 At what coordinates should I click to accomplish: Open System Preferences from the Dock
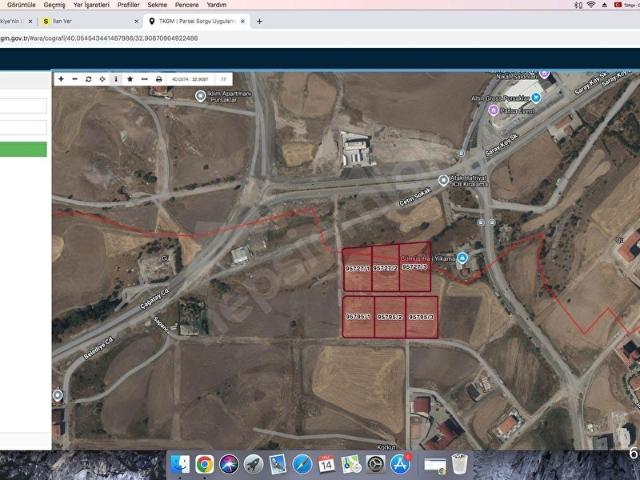pyautogui.click(x=376, y=464)
